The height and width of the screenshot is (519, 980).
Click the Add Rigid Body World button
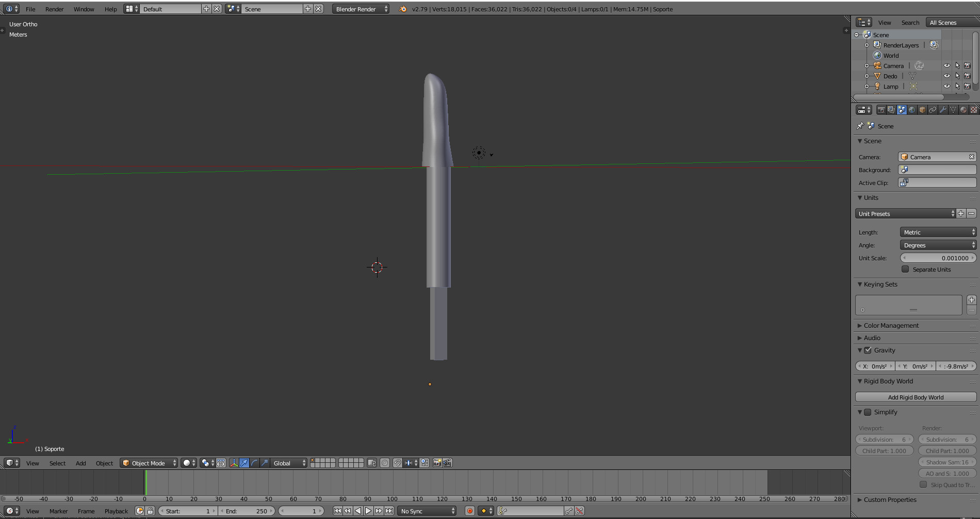click(x=916, y=397)
